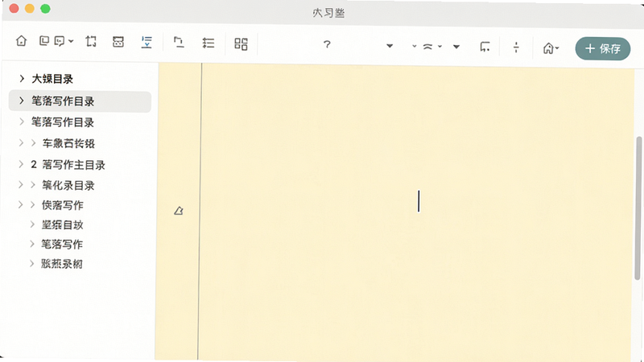Click the numbered list icon

pyautogui.click(x=208, y=43)
